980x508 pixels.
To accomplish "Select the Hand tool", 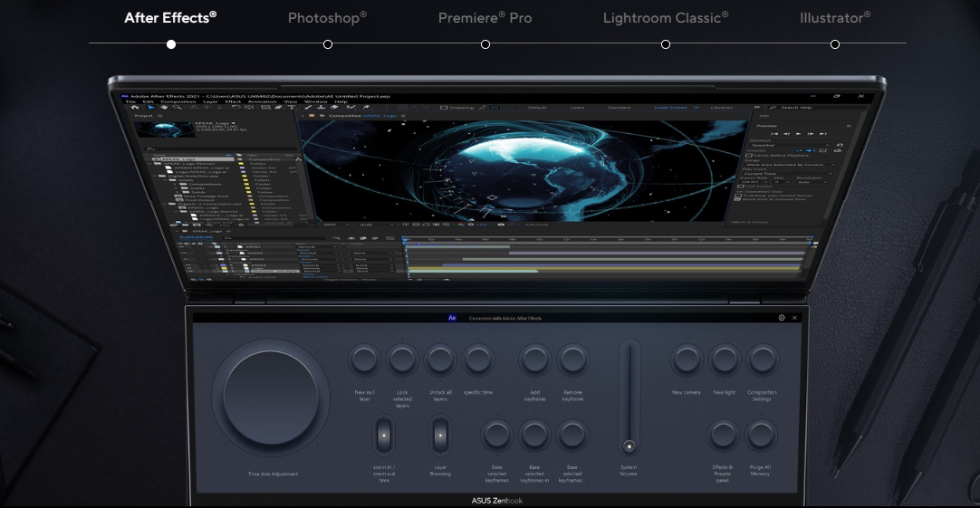I will [164, 108].
